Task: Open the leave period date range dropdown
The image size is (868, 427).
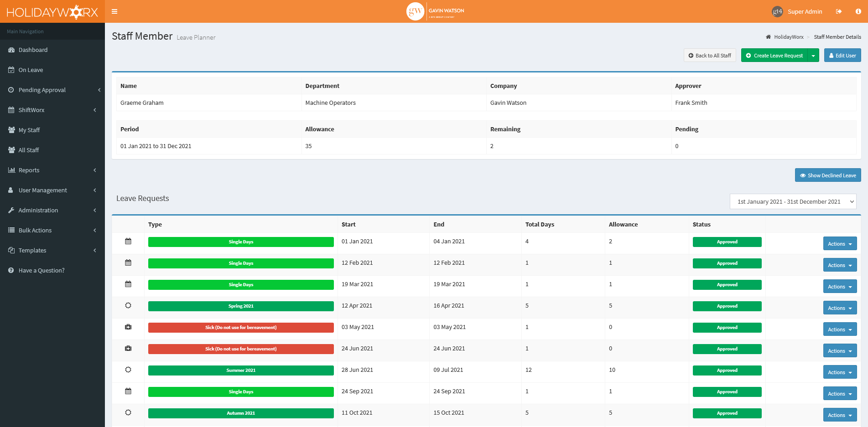Action: (793, 201)
